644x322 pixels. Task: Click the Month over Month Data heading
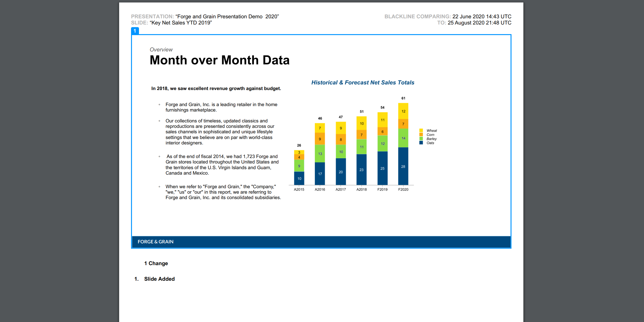point(219,60)
